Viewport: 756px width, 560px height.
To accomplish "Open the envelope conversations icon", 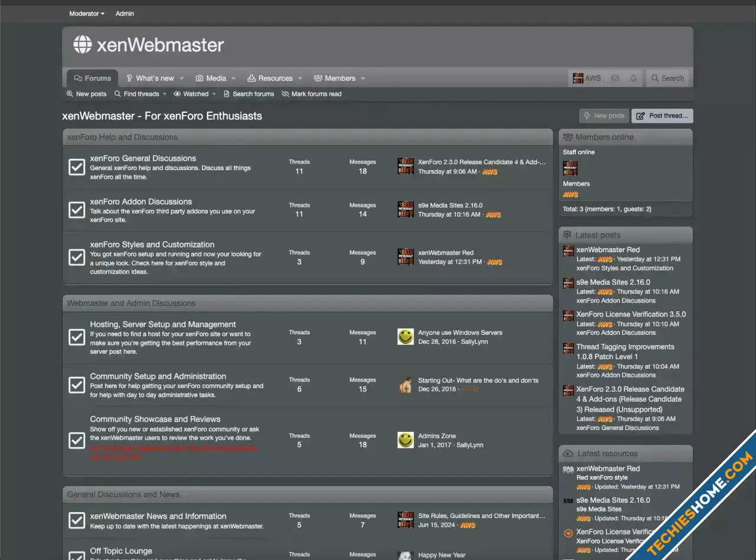I will coord(615,78).
